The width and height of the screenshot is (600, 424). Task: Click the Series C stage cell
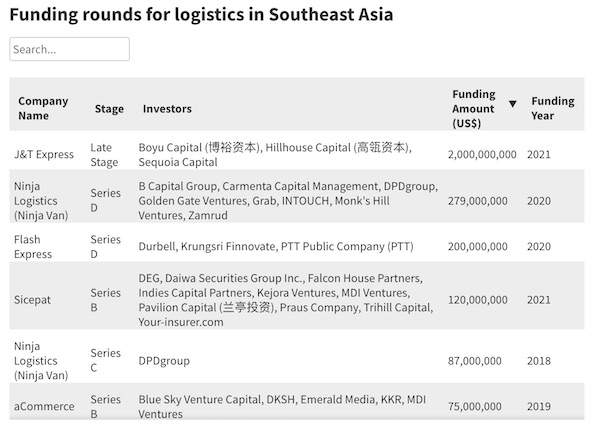pyautogui.click(x=105, y=361)
